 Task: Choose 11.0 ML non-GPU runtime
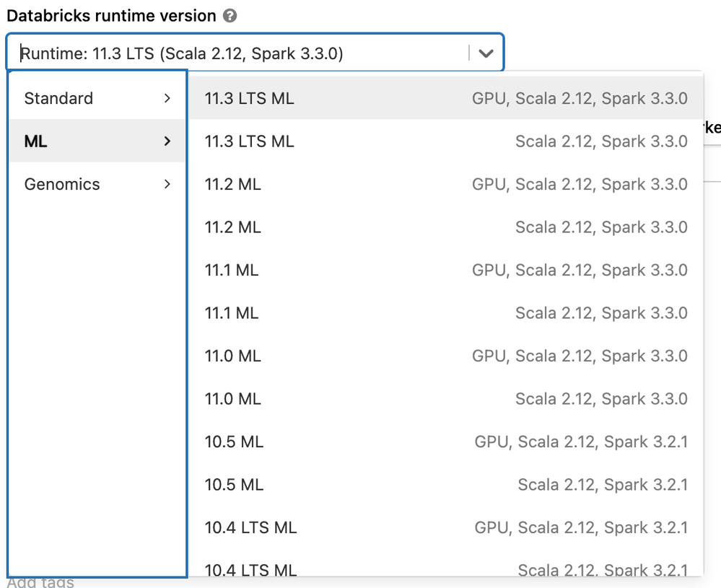[445, 399]
